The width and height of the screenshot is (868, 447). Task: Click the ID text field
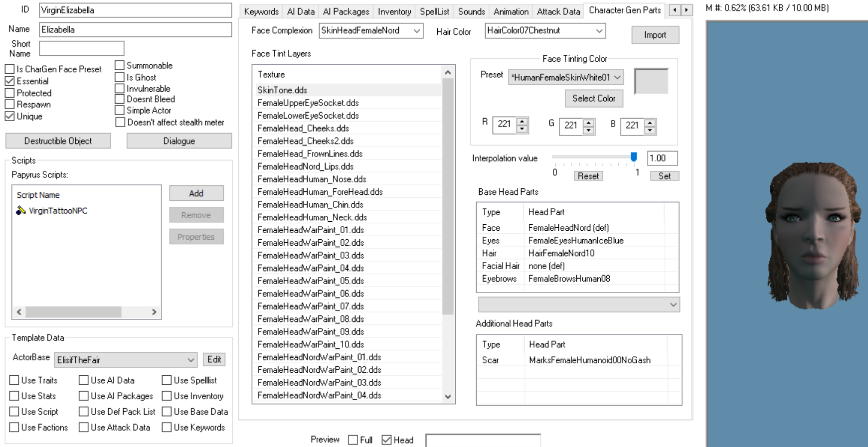(x=135, y=10)
